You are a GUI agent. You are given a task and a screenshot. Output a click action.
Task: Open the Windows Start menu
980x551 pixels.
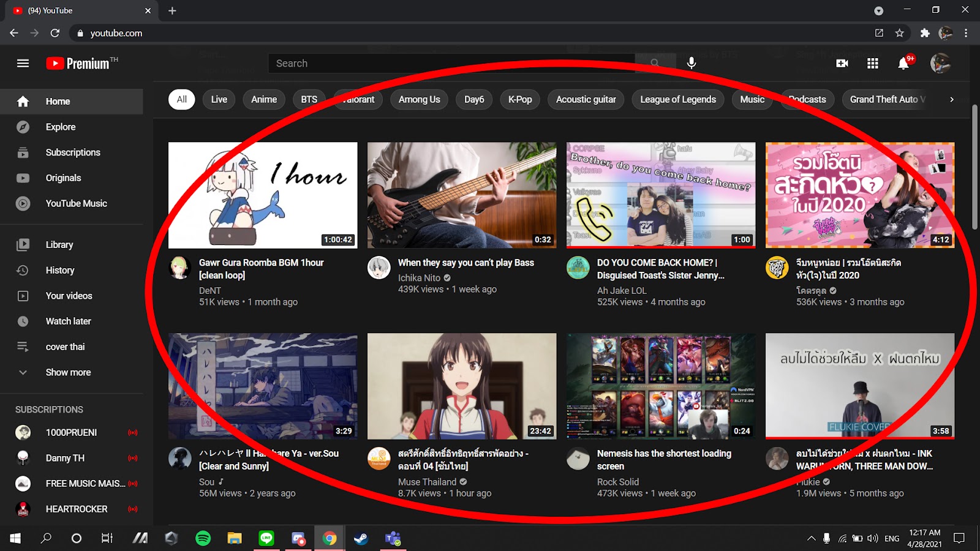coord(15,538)
